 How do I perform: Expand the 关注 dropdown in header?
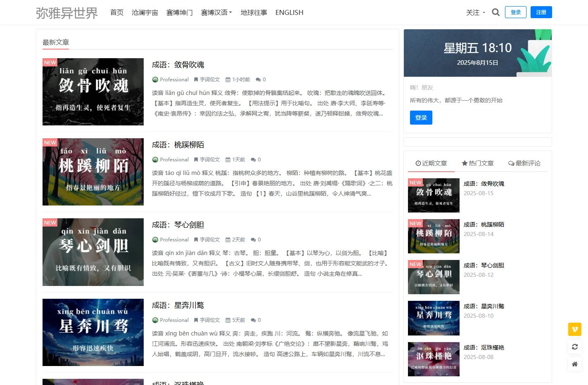pos(476,12)
